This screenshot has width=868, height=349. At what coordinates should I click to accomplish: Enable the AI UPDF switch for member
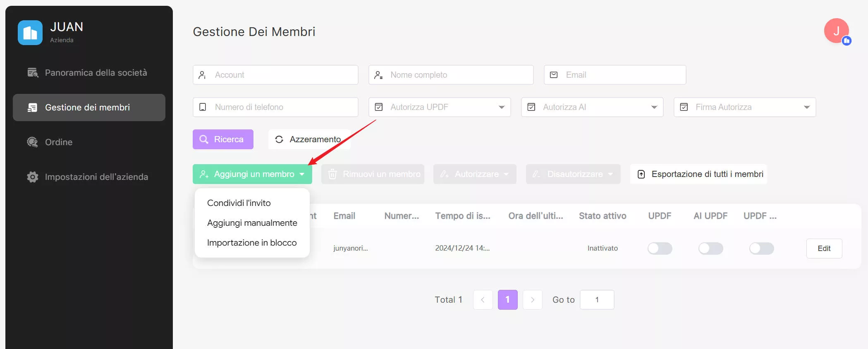coord(710,249)
